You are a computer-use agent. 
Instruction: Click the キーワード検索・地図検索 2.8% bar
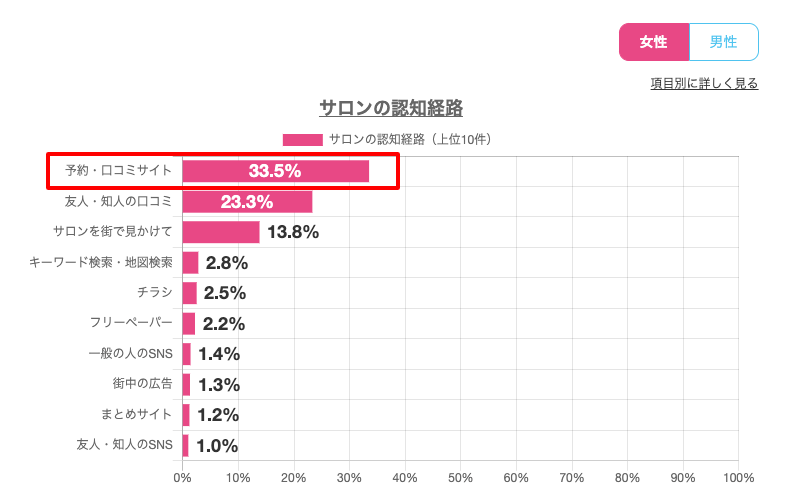click(190, 263)
